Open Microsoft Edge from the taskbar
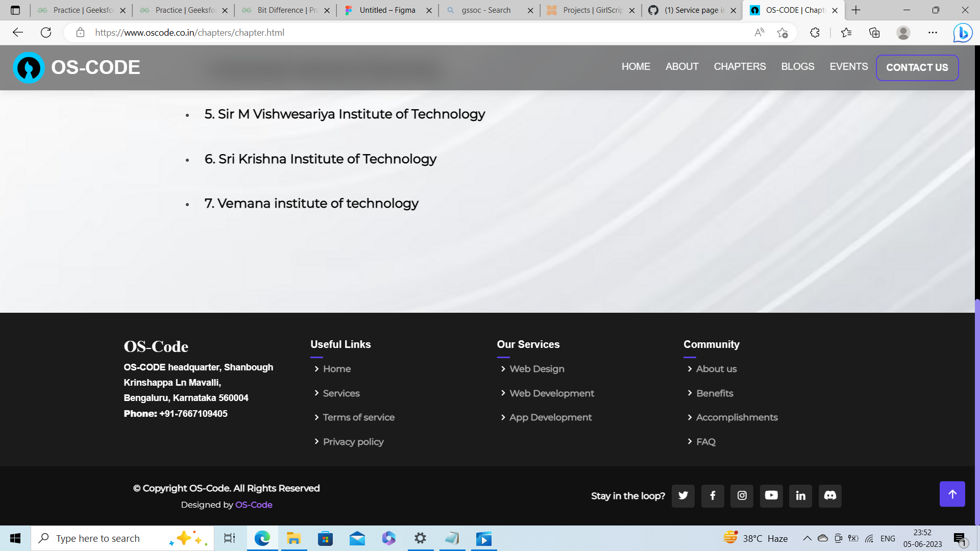 (x=262, y=538)
